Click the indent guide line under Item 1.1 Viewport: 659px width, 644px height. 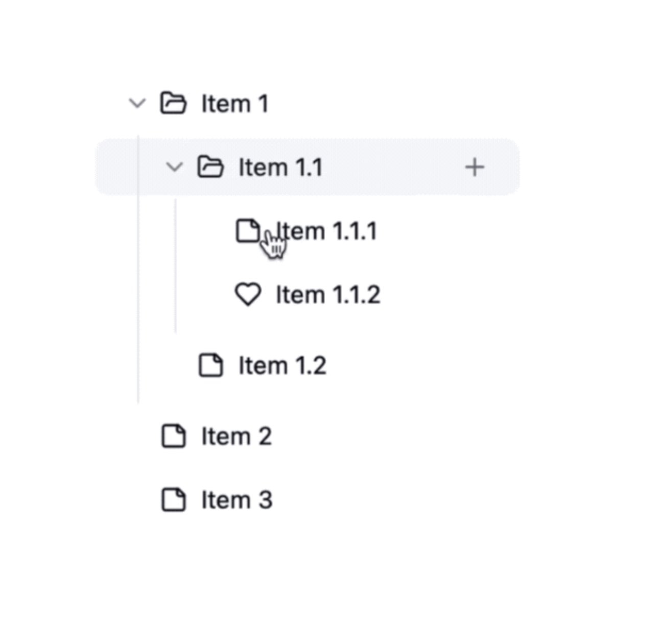(x=176, y=266)
